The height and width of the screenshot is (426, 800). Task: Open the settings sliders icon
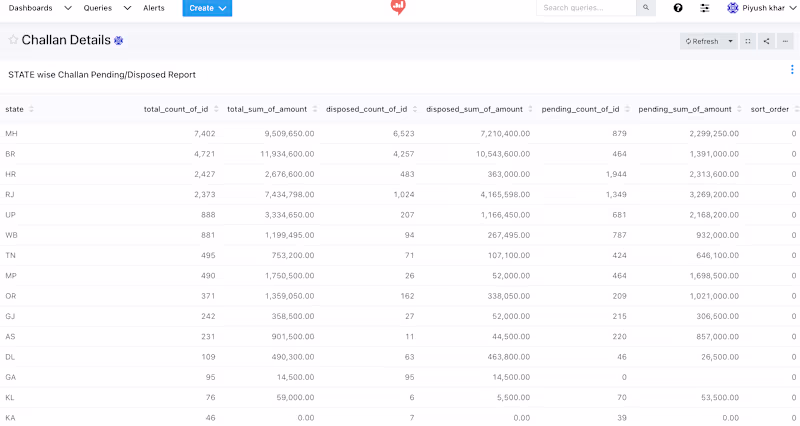tap(705, 8)
